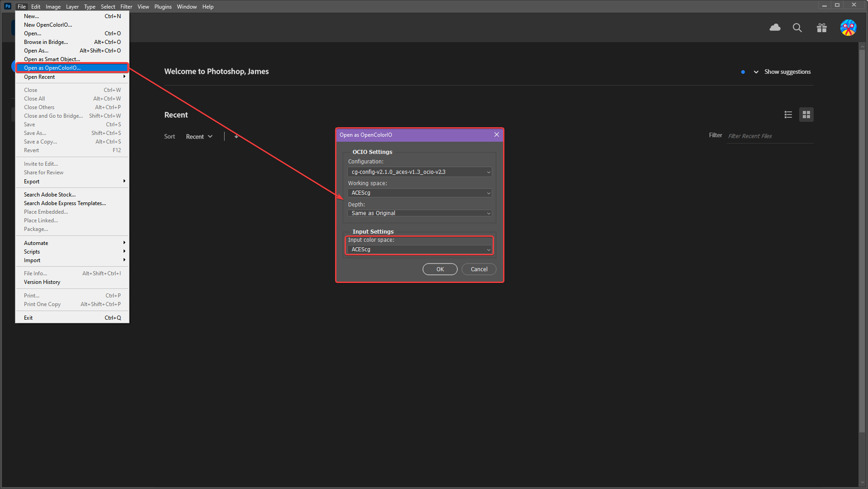Click the scrollbar down arrow
Viewport: 868px width, 489px height.
point(862,483)
